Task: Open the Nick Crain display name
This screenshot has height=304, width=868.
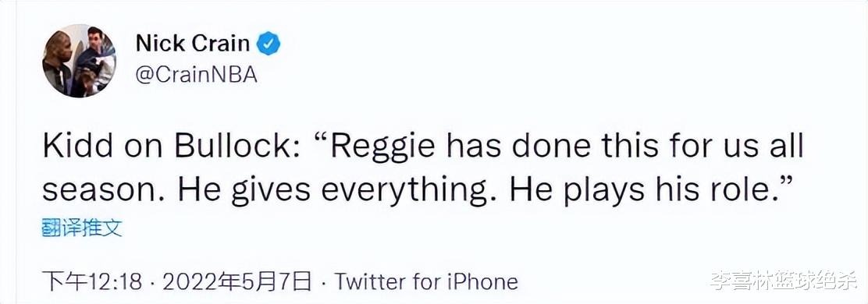Action: click(x=193, y=44)
